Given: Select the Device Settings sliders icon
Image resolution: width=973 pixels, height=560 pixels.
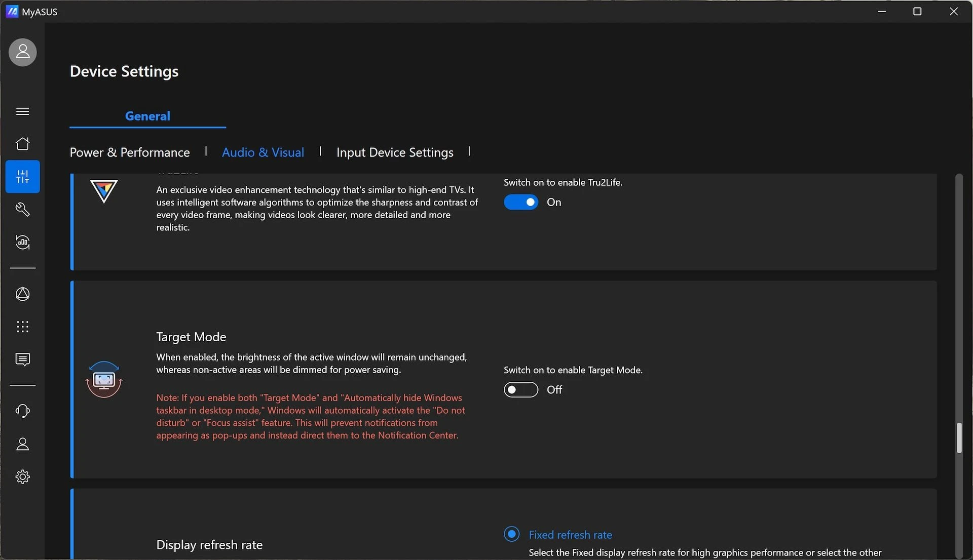Looking at the screenshot, I should click(x=22, y=177).
